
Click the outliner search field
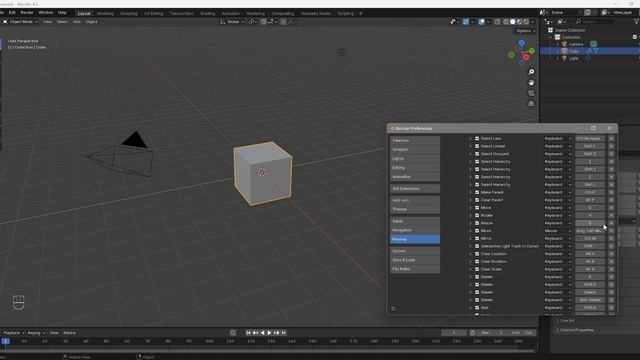[594, 21]
